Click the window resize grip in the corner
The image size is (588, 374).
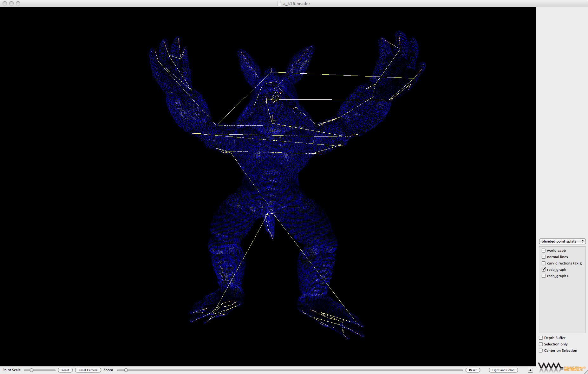click(x=585, y=372)
